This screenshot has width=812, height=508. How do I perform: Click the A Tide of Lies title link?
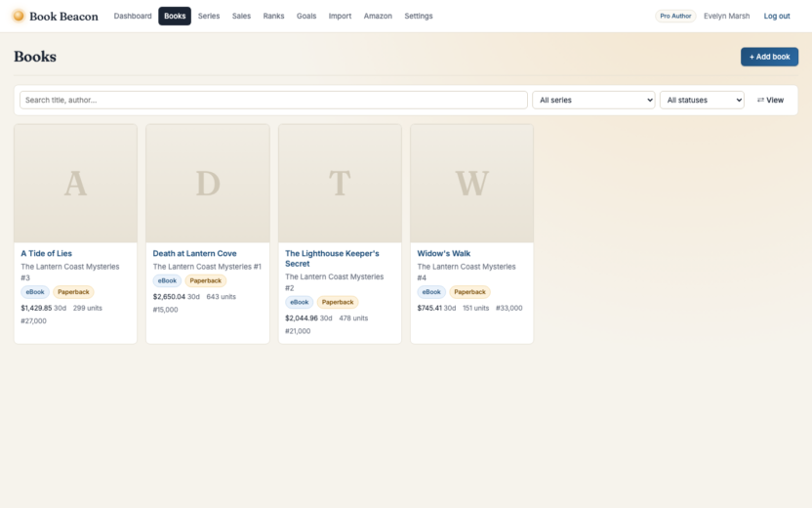coord(46,253)
